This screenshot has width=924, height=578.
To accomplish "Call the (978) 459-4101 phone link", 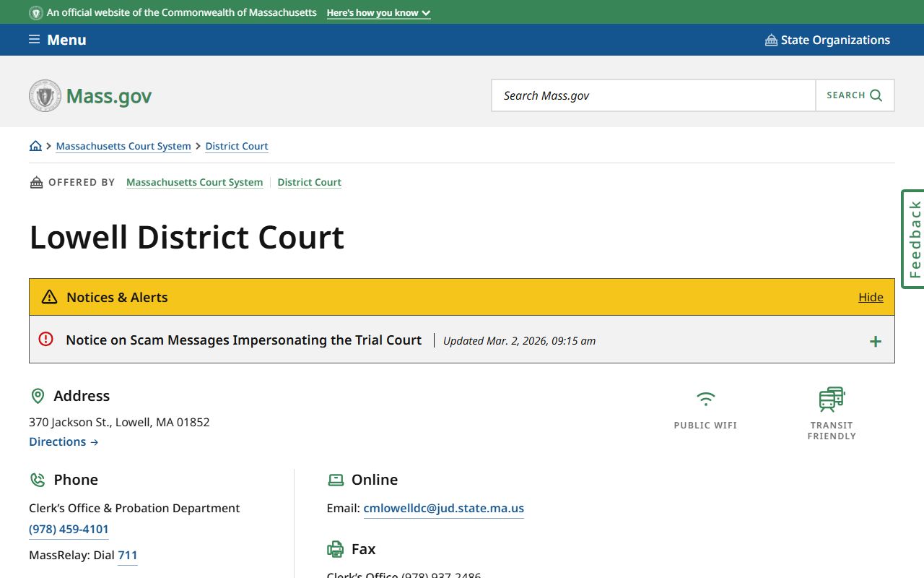I will 69,529.
